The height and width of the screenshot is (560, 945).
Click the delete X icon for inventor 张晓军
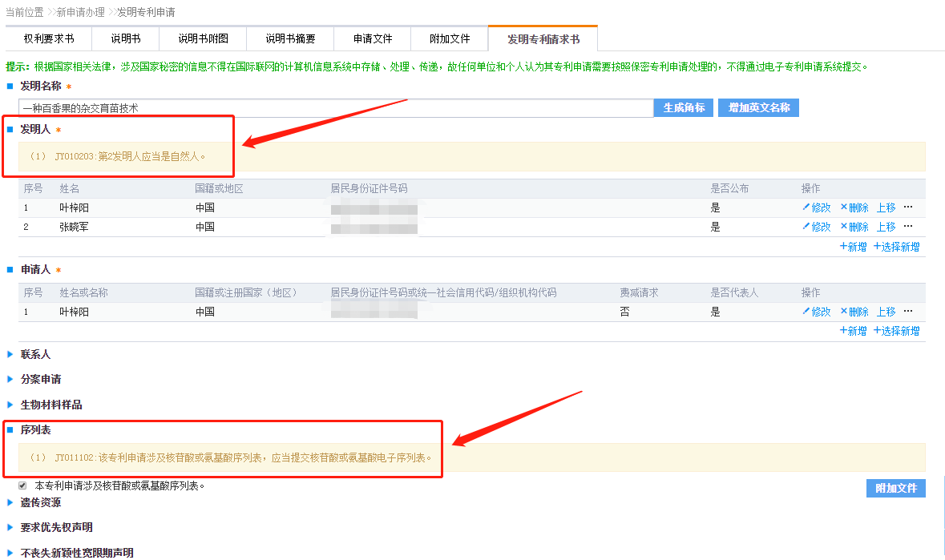pos(844,227)
